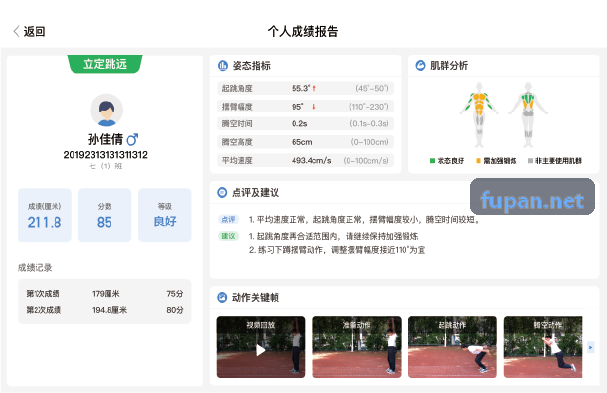Image resolution: width=607 pixels, height=393 pixels.
Task: Go back using the 返回 arrow
Action: [x=16, y=31]
